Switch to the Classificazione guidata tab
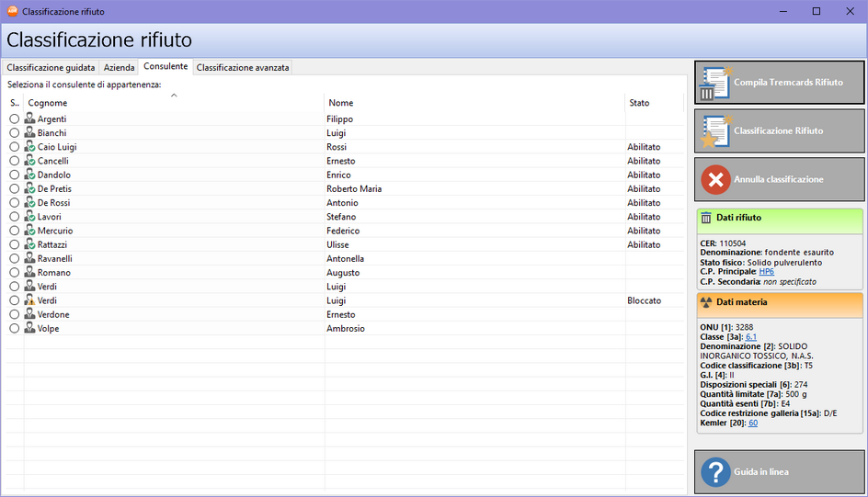The width and height of the screenshot is (868, 497). pos(51,67)
